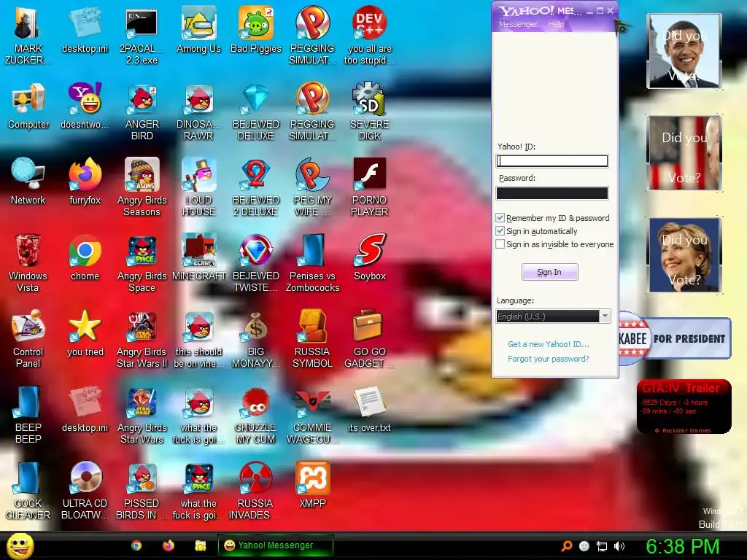Launch Chrome from the taskbar
This screenshot has width=747, height=560.
coord(136,545)
